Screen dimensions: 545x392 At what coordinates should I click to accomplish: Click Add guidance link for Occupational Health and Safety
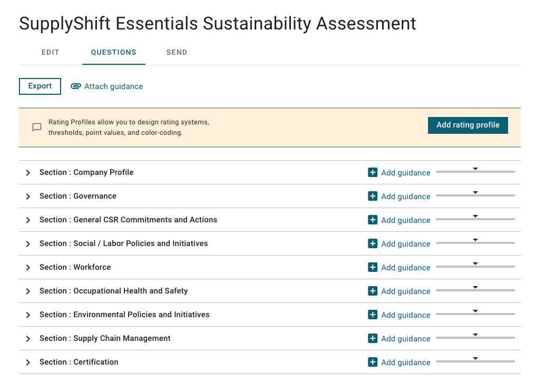pyautogui.click(x=406, y=291)
